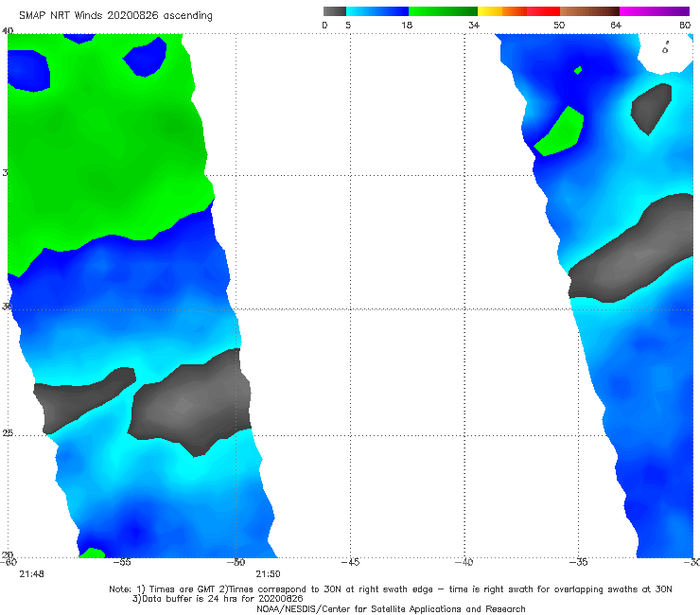
Task: Click the small gray low-wind patch in upper right swath
Action: pos(652,109)
